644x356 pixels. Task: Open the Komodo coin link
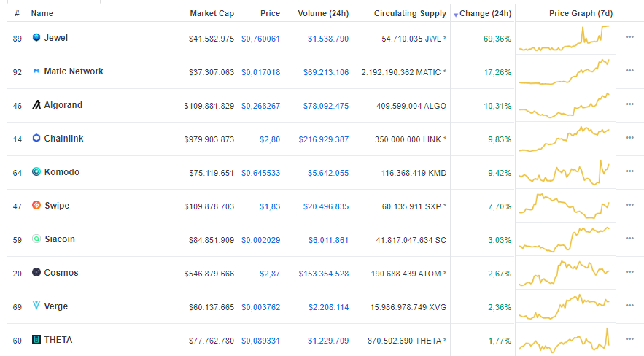tap(61, 172)
